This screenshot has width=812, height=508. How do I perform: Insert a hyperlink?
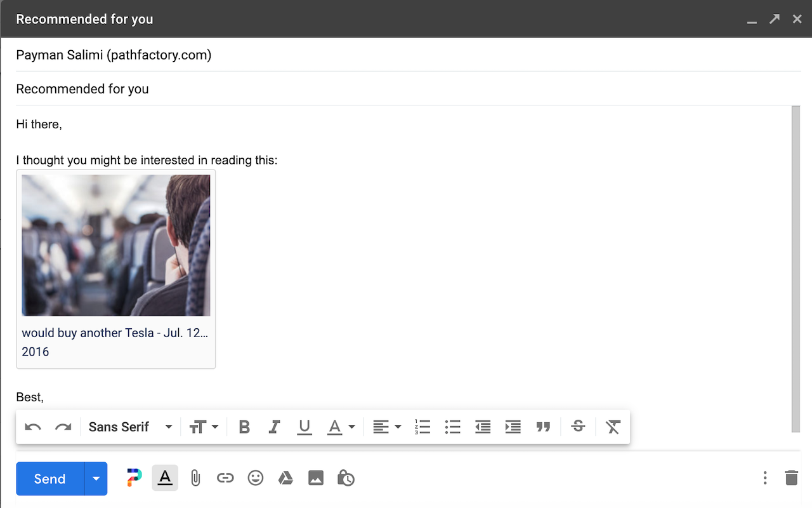tap(226, 478)
